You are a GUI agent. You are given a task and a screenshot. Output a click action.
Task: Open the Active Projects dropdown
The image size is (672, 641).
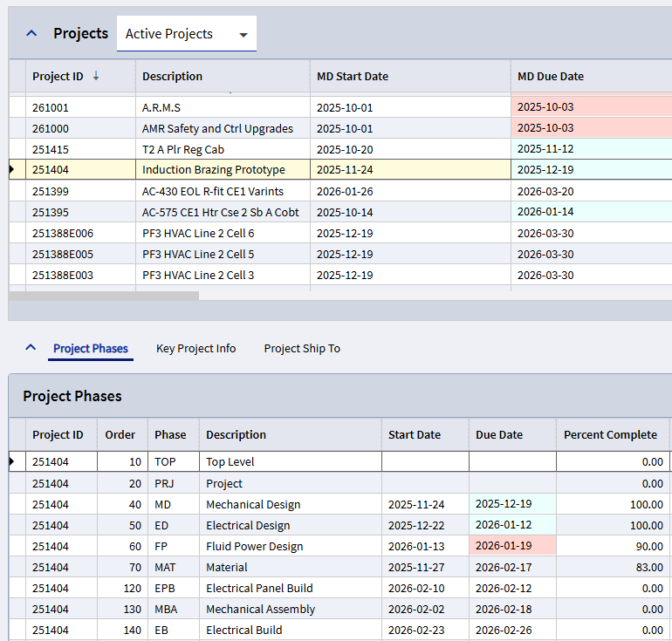click(186, 34)
